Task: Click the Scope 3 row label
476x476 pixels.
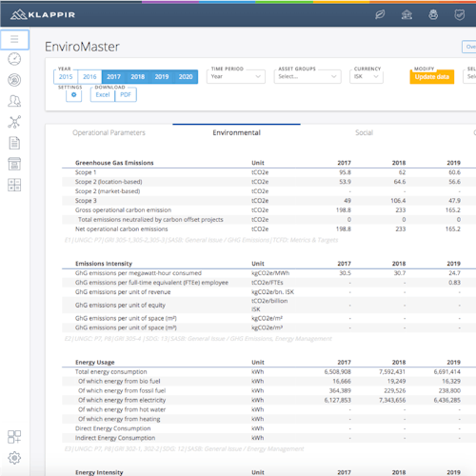Action: (86, 201)
